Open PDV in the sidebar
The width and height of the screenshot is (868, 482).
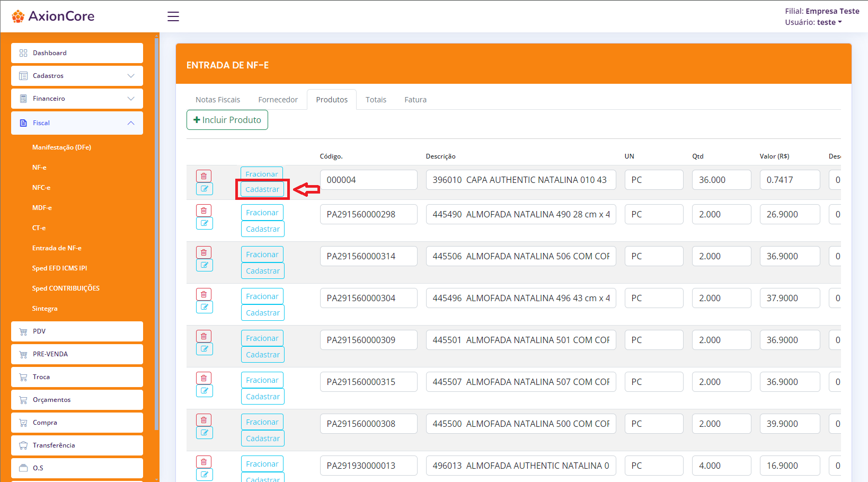pyautogui.click(x=77, y=331)
